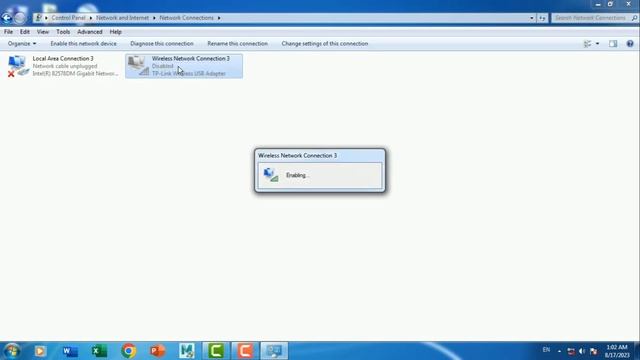
Task: Click the network icon in Enabling dialog
Action: [271, 175]
